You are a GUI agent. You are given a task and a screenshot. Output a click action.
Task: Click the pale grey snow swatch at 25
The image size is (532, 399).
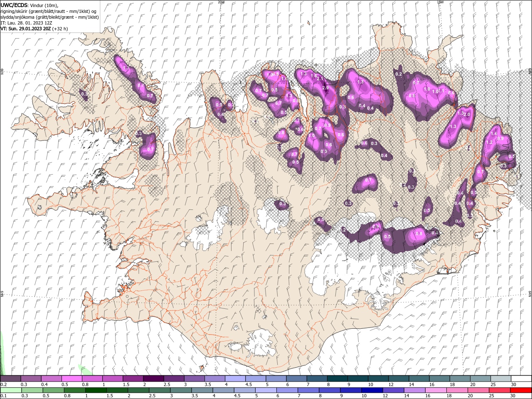(x=500, y=379)
